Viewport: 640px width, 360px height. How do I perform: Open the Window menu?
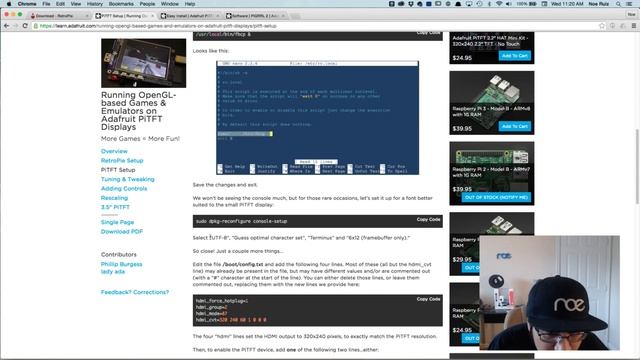coord(169,4)
